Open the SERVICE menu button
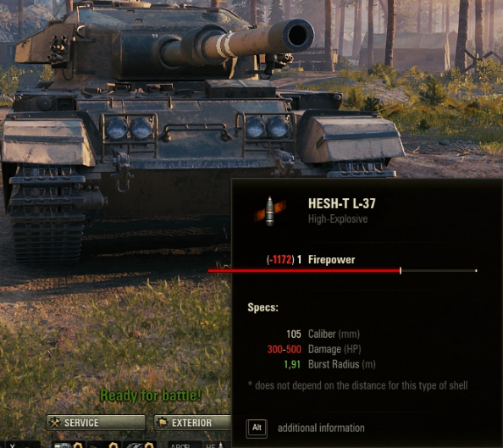Image resolution: width=503 pixels, height=448 pixels. 96,423
